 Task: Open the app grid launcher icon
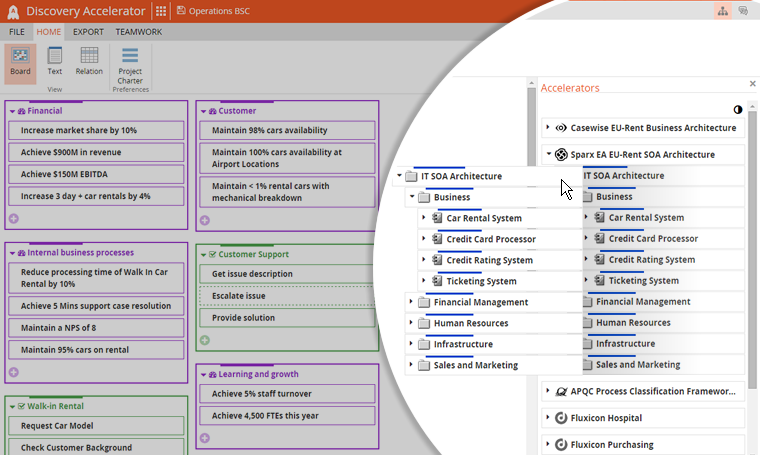(161, 11)
